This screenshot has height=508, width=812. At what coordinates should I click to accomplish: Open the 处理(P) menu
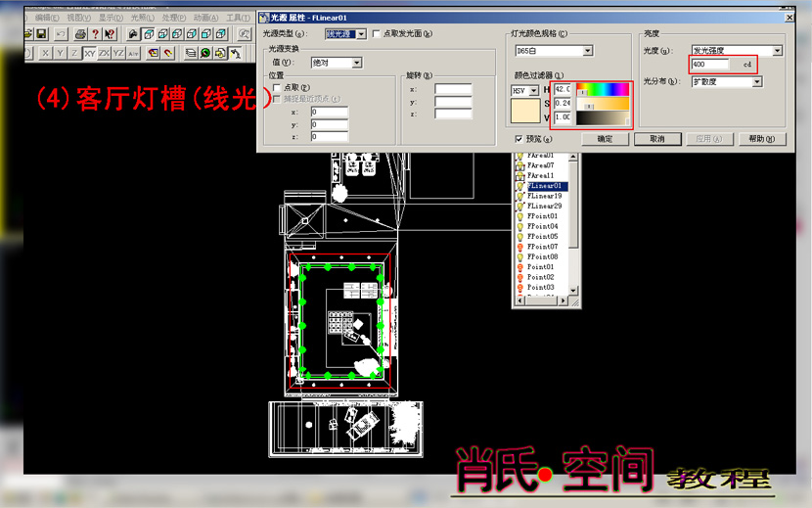[174, 18]
